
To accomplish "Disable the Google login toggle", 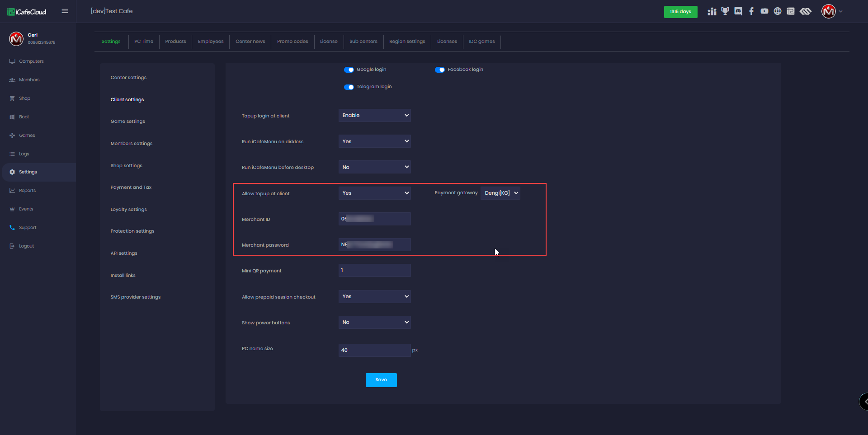I will pyautogui.click(x=349, y=70).
